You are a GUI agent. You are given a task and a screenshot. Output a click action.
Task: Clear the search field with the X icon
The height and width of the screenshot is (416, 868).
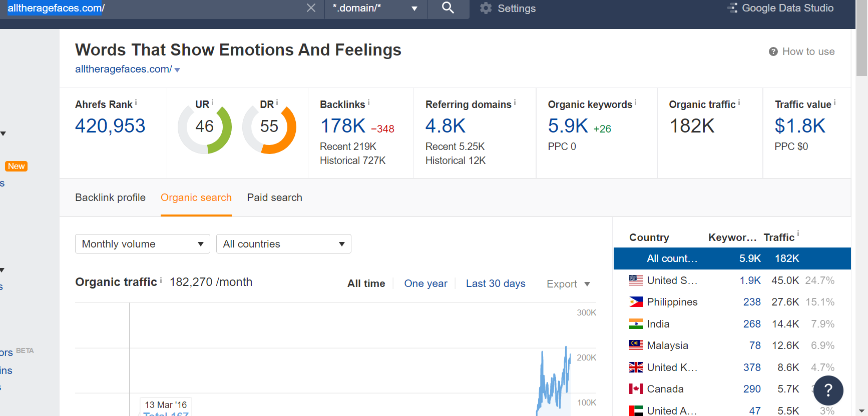coord(311,8)
